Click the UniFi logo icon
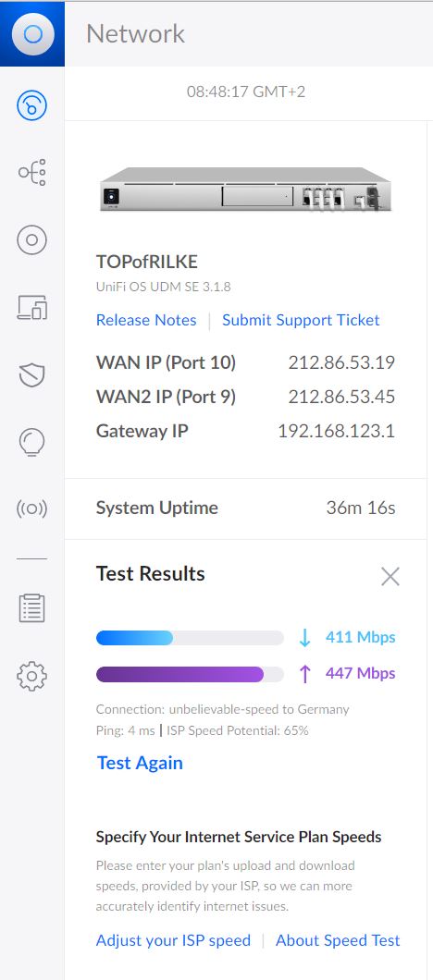The image size is (433, 980). [31, 33]
